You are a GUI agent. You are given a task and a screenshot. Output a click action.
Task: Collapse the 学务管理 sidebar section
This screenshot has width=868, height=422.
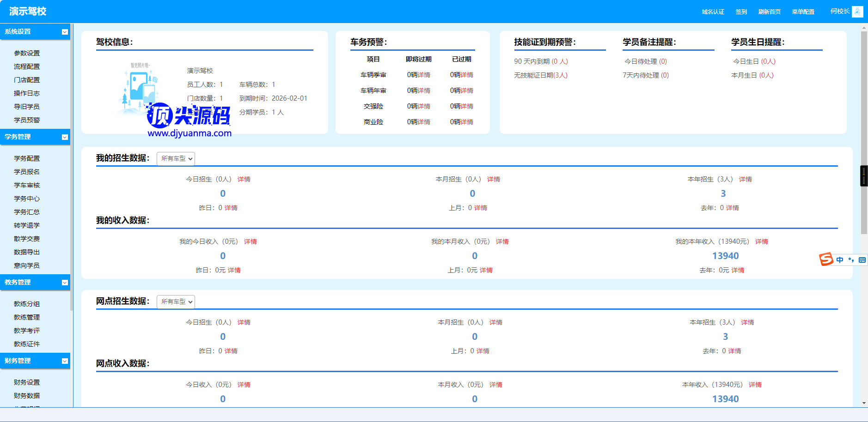click(x=65, y=137)
